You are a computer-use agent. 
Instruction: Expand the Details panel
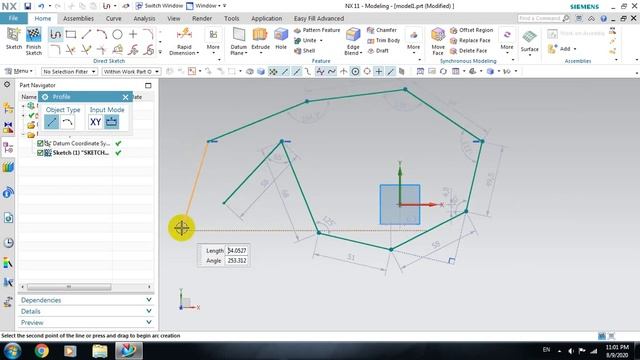[86, 311]
